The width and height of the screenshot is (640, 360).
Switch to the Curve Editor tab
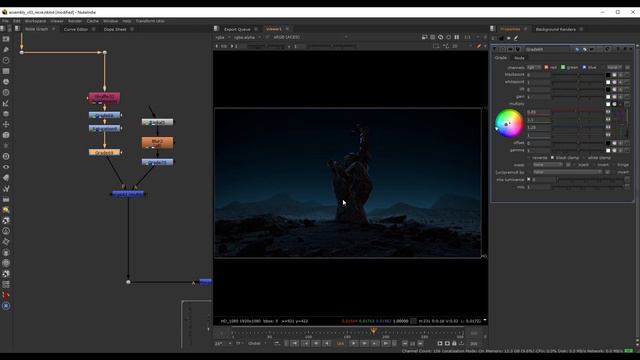76,29
